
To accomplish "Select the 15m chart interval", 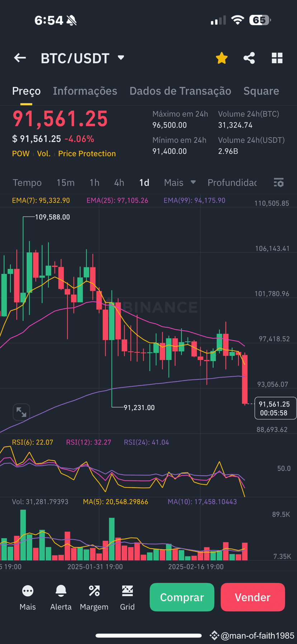I will pyautogui.click(x=66, y=183).
